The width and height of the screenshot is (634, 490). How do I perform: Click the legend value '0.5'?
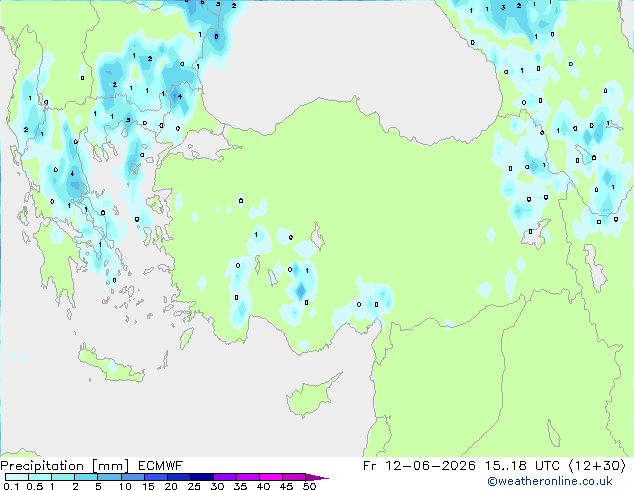coord(34,486)
